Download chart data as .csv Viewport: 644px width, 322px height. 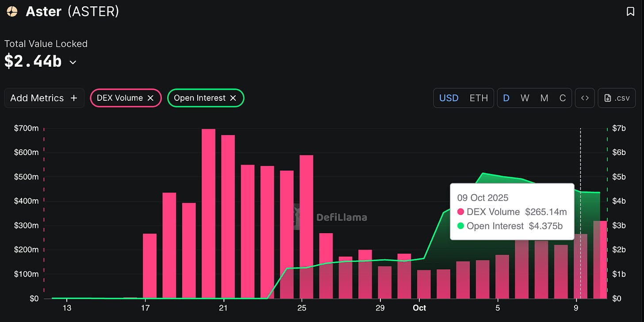coord(616,98)
